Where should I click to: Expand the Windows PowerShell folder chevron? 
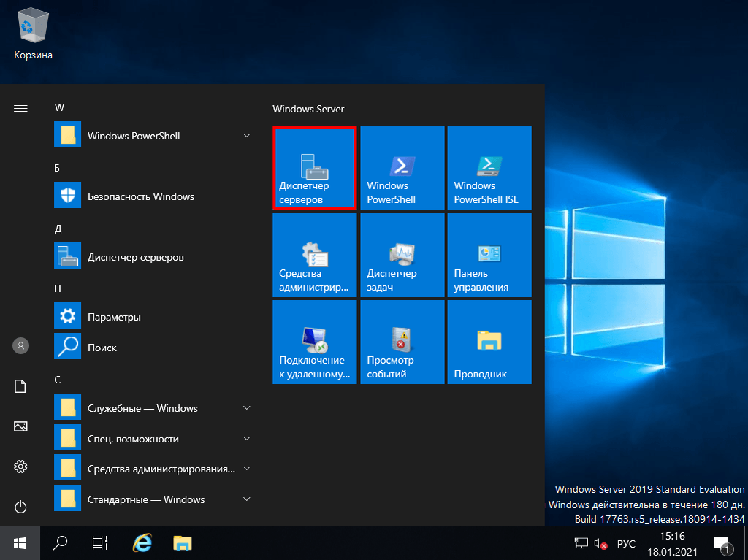(x=247, y=136)
